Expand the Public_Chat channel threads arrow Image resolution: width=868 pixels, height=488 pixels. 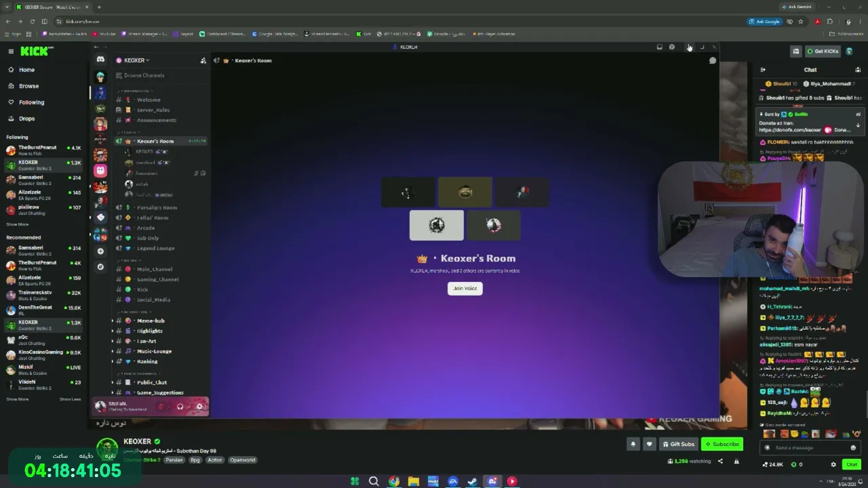(x=113, y=382)
